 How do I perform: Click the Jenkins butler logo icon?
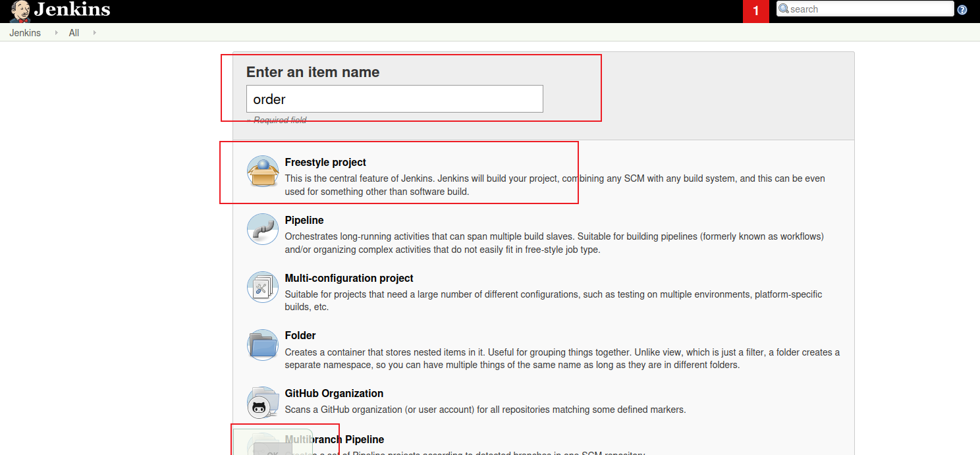20,11
